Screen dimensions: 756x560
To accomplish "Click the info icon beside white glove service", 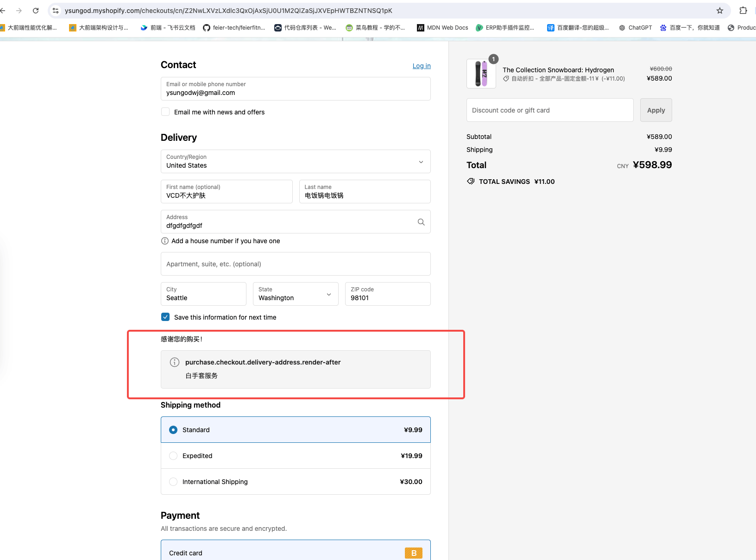I will [175, 362].
